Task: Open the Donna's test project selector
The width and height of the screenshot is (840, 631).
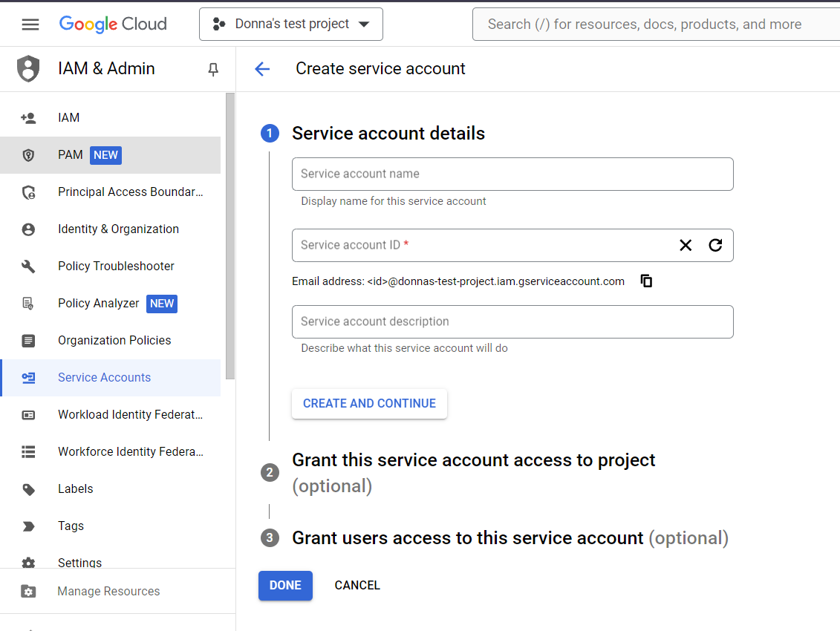Action: click(x=291, y=24)
